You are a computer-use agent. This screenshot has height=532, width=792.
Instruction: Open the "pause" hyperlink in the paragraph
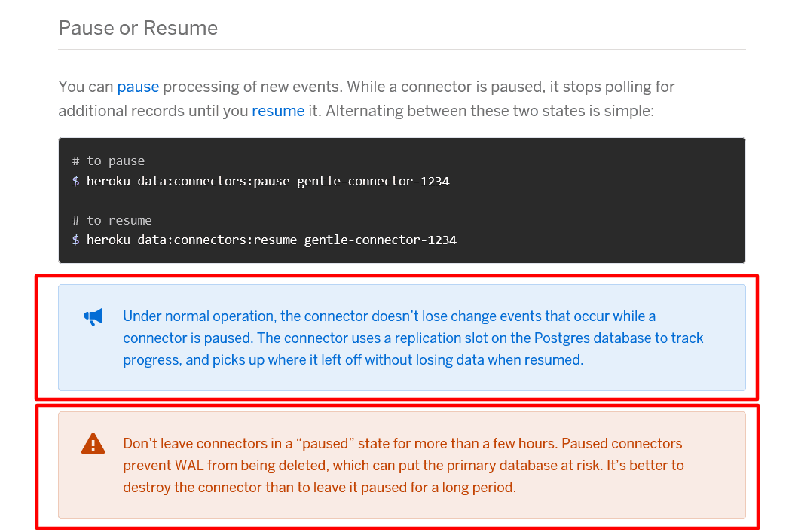138,87
